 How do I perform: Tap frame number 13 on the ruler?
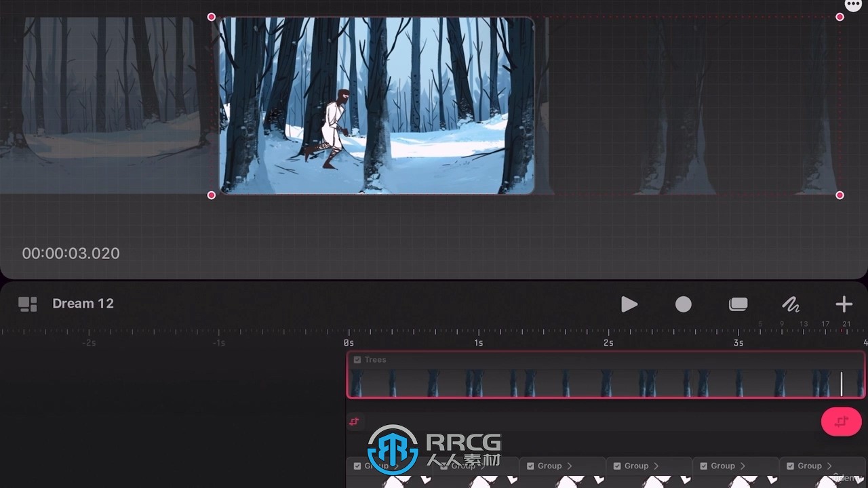(x=804, y=324)
